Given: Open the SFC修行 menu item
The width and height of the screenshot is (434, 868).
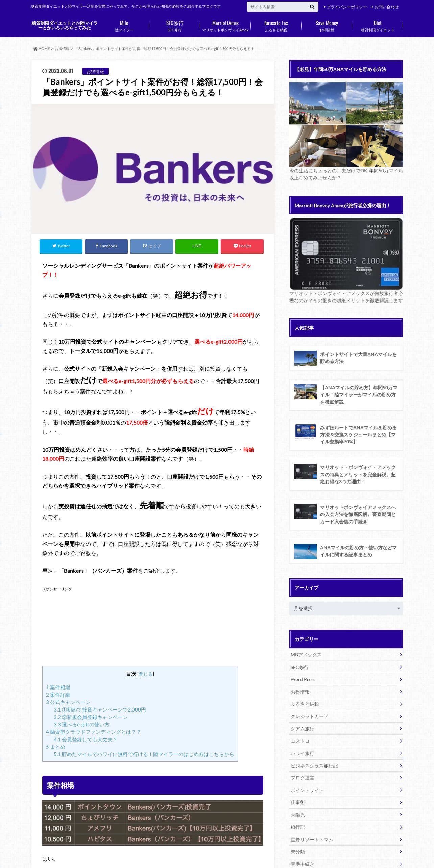Looking at the screenshot, I should 175,26.
